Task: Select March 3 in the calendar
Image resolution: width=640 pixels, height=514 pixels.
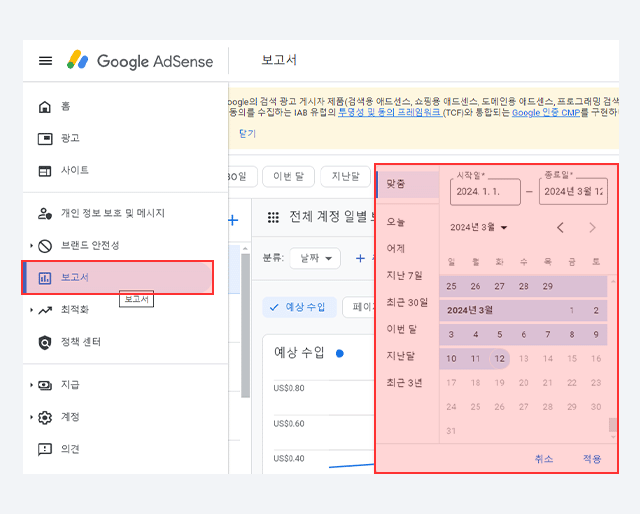Action: [x=451, y=335]
